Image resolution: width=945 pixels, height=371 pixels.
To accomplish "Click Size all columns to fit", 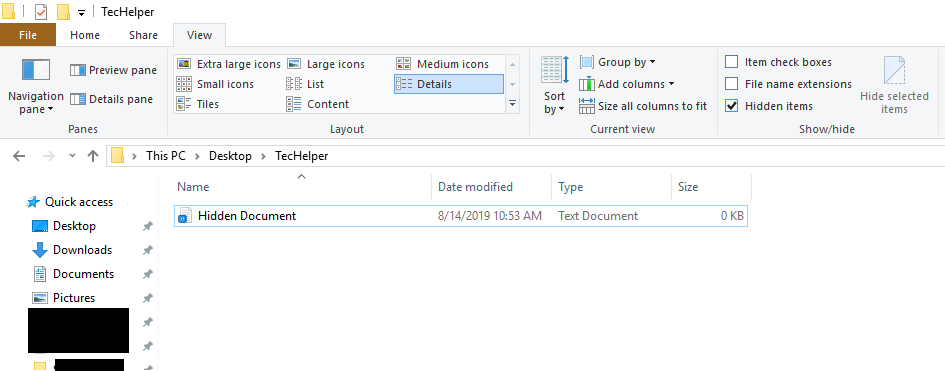I will (x=643, y=107).
